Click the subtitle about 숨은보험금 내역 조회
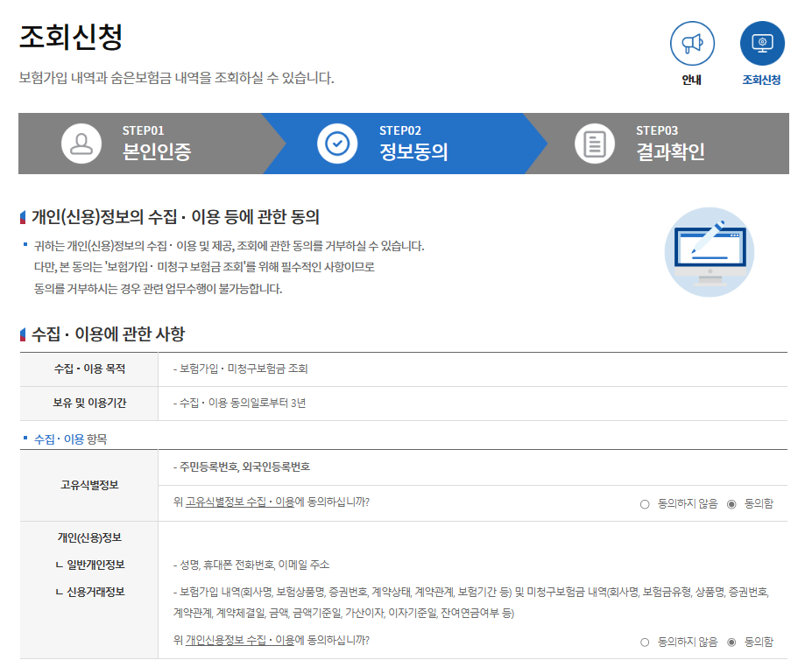Viewport: 812px width, 667px height. coord(177,78)
